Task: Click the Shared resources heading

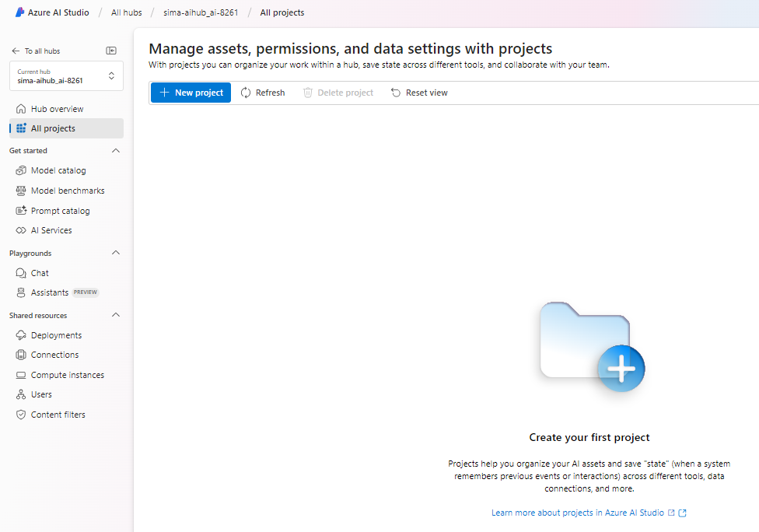Action: tap(38, 315)
